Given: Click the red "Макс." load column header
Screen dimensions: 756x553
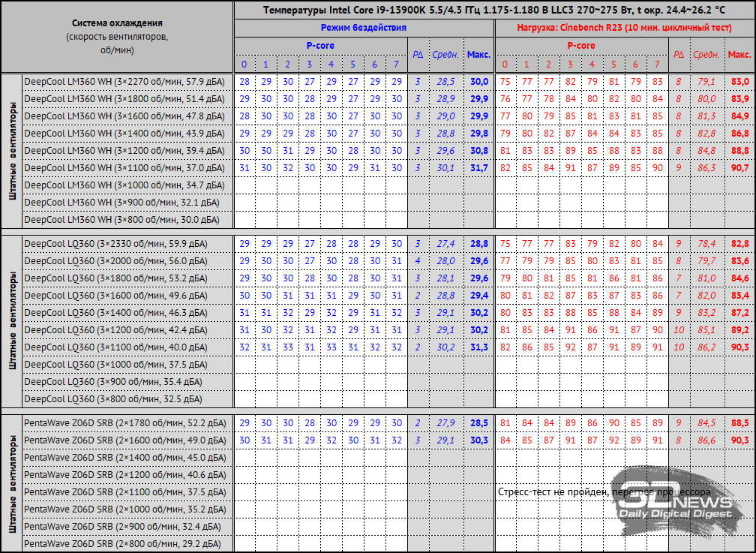Looking at the screenshot, I should 739,54.
